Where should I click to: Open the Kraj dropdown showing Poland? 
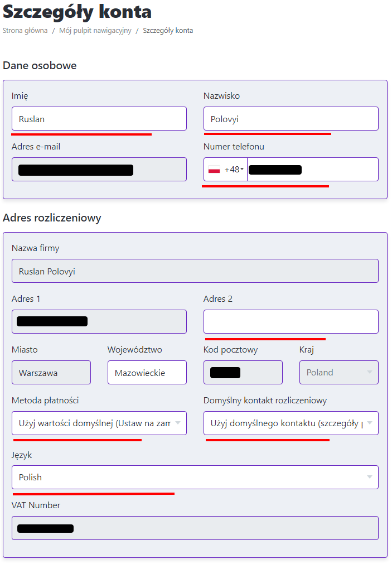(338, 373)
